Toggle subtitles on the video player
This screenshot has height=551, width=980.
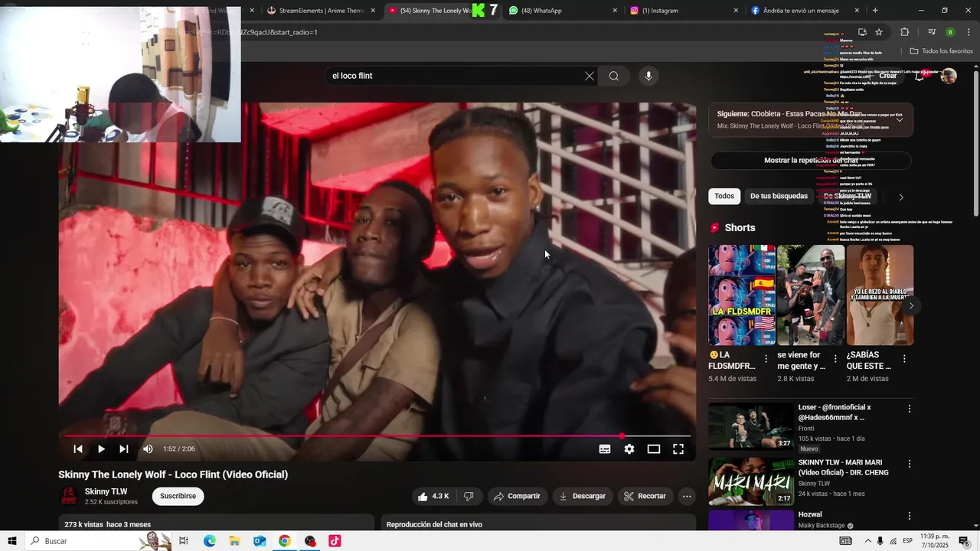click(605, 449)
